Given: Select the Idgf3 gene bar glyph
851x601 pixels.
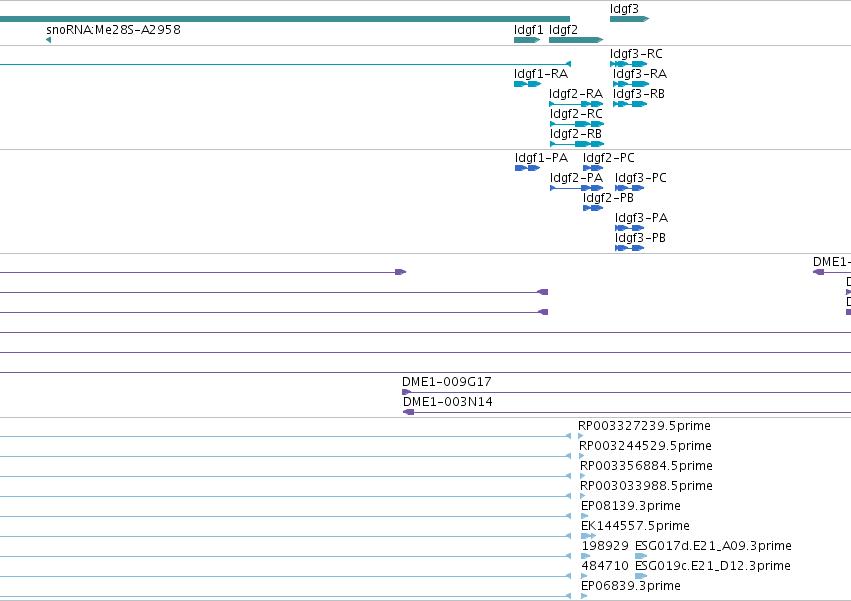Looking at the screenshot, I should [x=630, y=19].
